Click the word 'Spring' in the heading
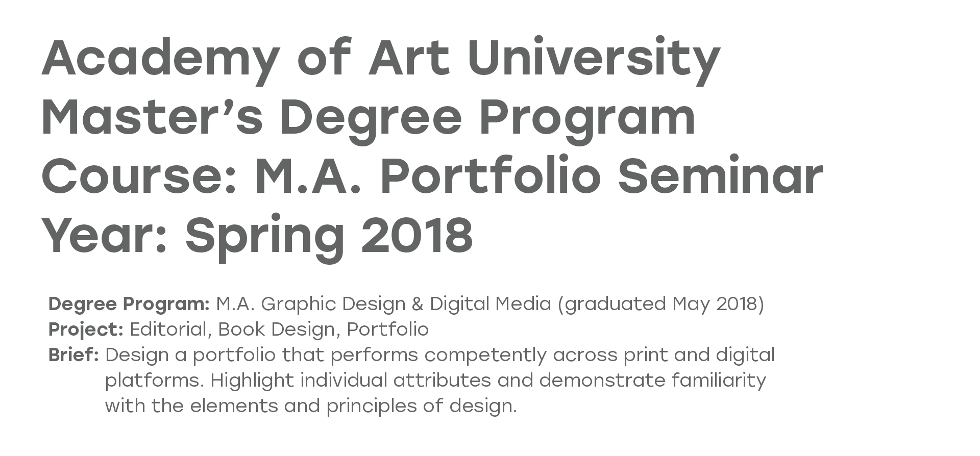Image resolution: width=980 pixels, height=456 pixels. (264, 236)
